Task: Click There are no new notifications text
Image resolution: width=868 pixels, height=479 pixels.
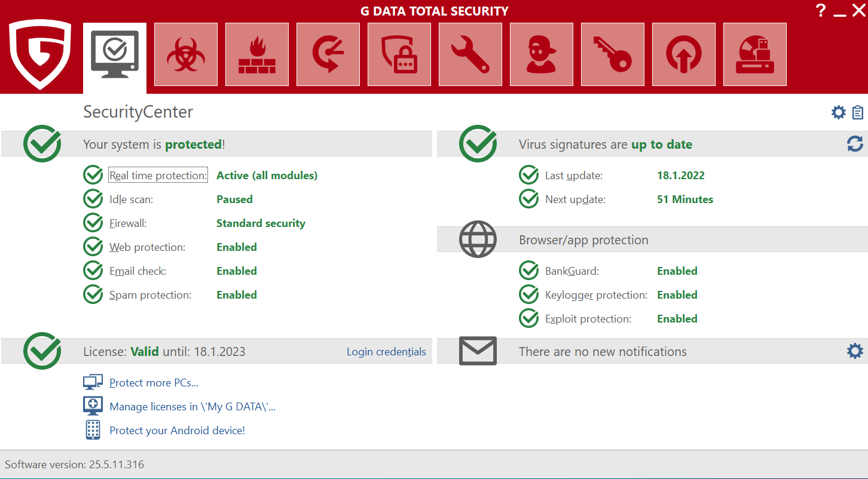Action: [x=603, y=352]
